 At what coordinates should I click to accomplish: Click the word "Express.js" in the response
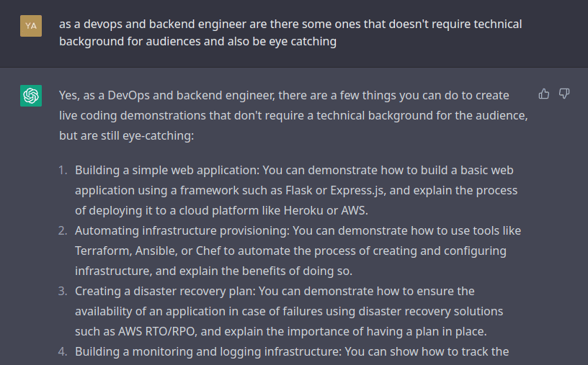click(x=355, y=190)
